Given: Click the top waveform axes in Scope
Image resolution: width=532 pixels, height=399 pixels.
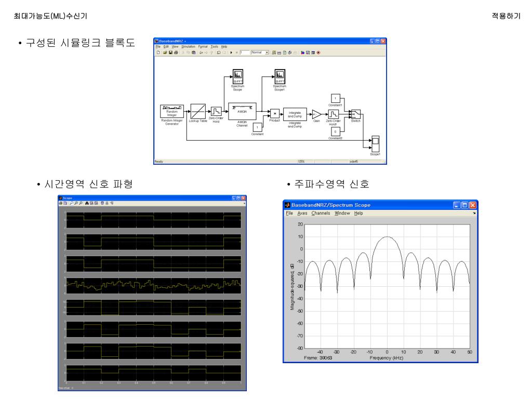Looking at the screenshot, I should pyautogui.click(x=153, y=220).
